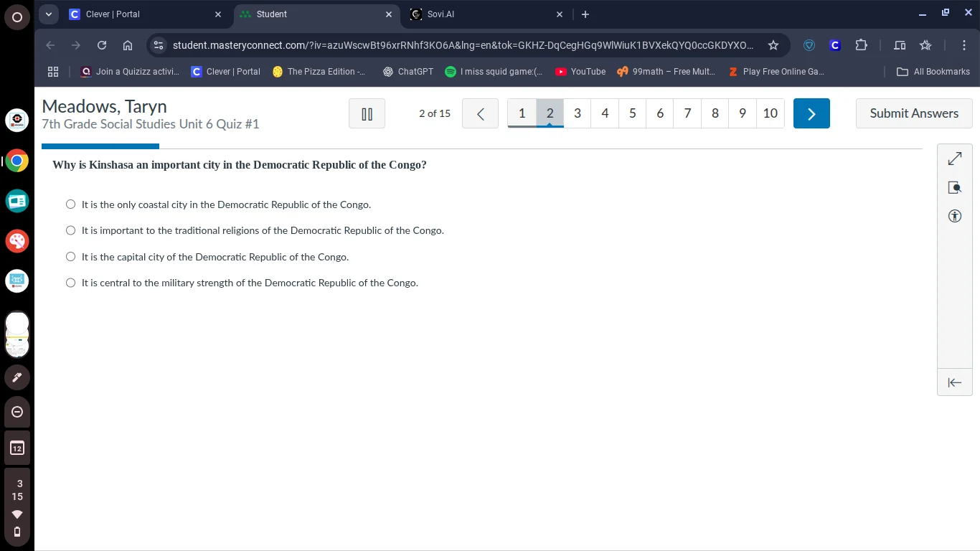
Task: Go to the next question arrow
Action: 811,113
